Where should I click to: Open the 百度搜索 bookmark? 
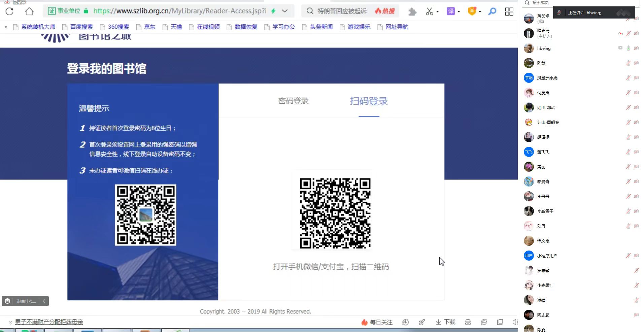coord(78,27)
